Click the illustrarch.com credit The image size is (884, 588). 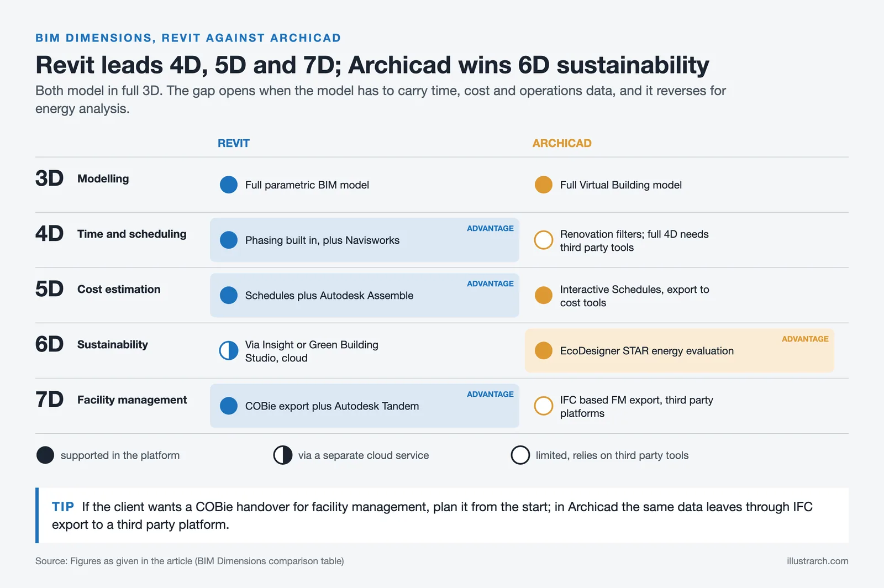click(818, 561)
